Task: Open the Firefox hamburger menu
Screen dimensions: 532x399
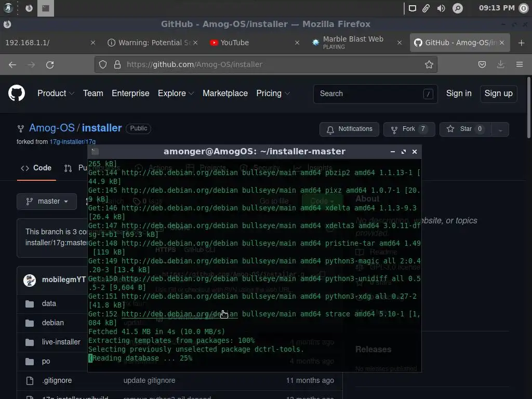Action: coord(520,64)
